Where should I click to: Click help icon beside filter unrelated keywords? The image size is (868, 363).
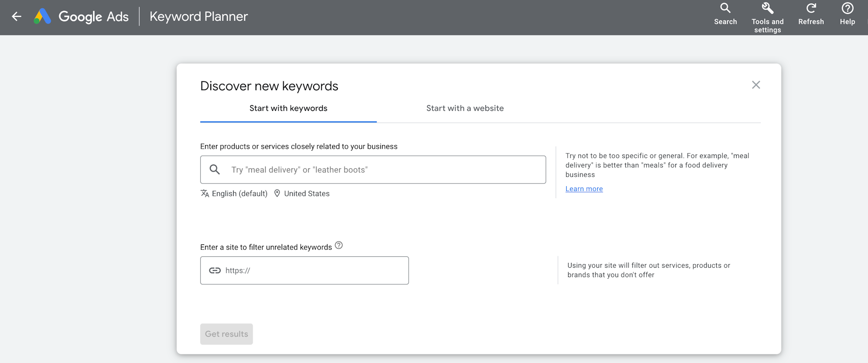(x=339, y=245)
